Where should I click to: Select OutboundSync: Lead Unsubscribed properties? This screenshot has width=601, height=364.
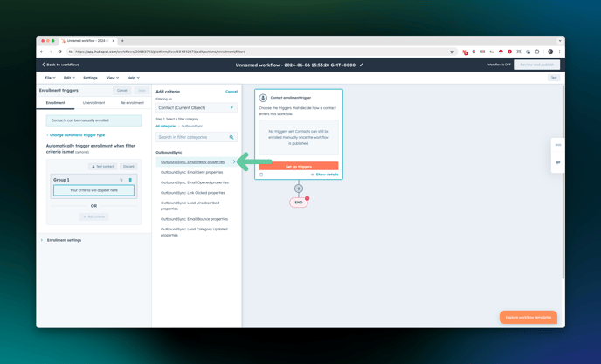(x=190, y=206)
